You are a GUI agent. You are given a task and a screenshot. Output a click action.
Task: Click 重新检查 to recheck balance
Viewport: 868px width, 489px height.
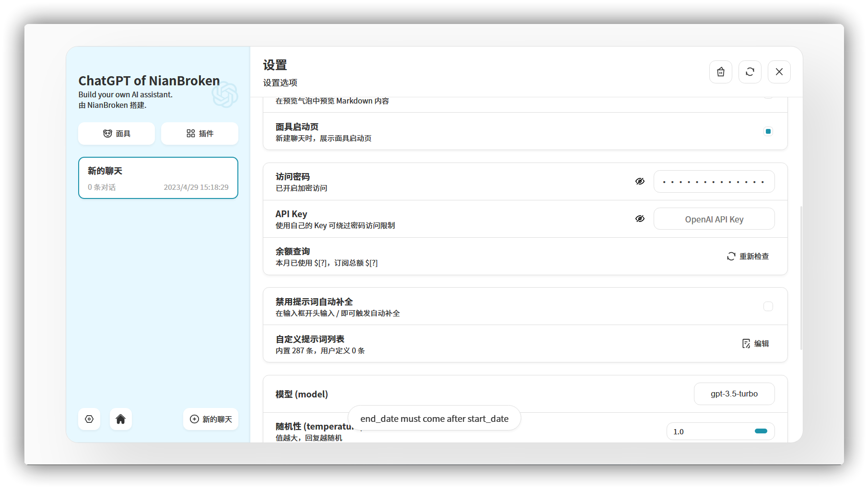pyautogui.click(x=748, y=256)
